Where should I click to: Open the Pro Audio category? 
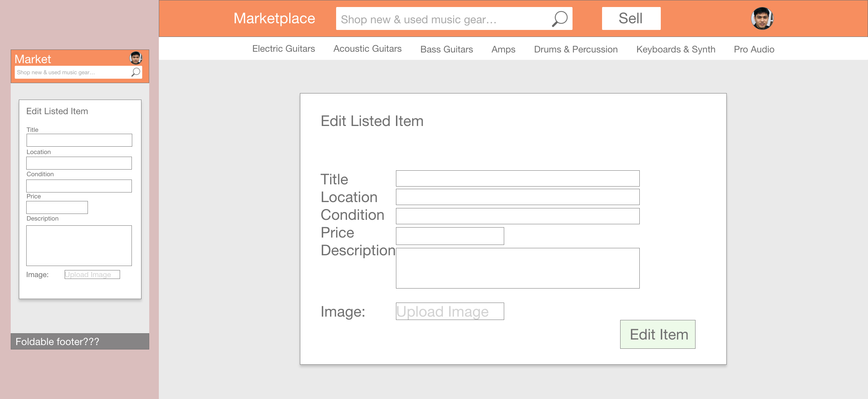(x=754, y=50)
